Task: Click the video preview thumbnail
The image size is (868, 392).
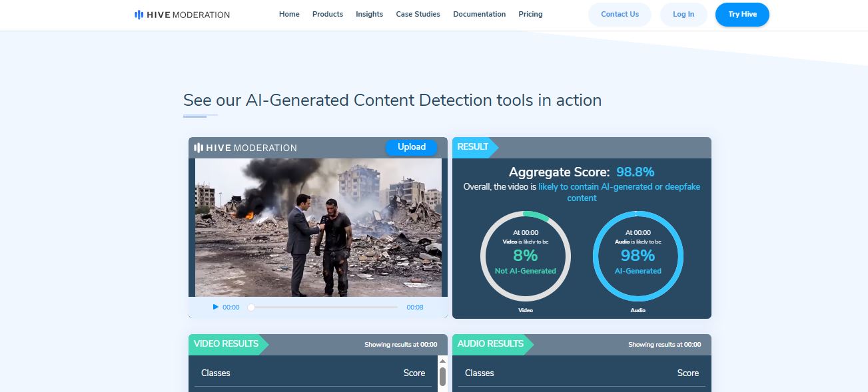Action: click(318, 227)
